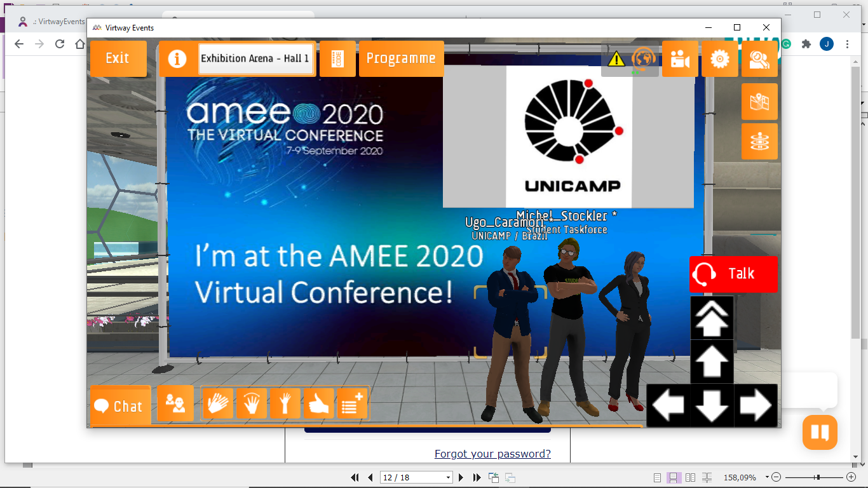The image size is (868, 488).
Task: Open the search people icon
Action: click(x=759, y=59)
